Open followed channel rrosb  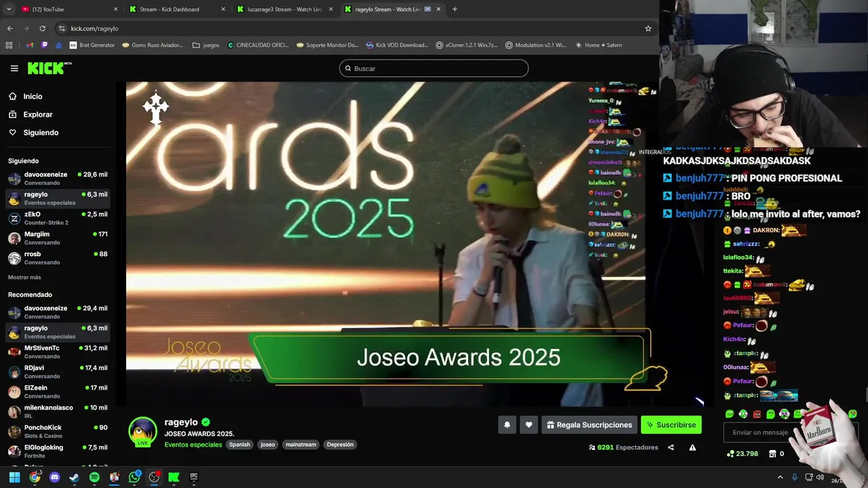click(x=58, y=258)
